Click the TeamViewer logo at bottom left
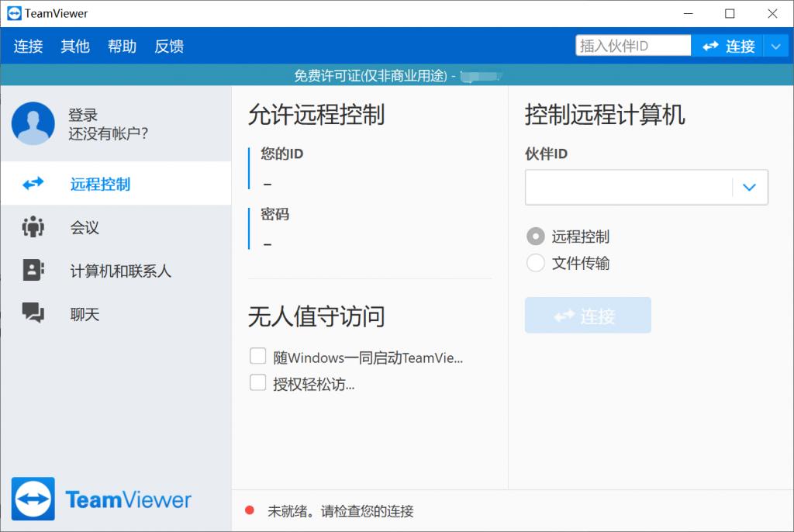794x532 pixels. coord(101,499)
